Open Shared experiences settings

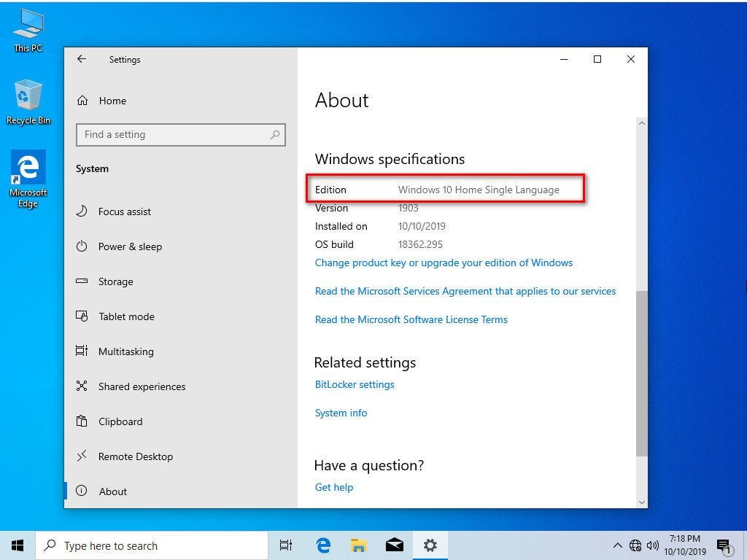(142, 386)
